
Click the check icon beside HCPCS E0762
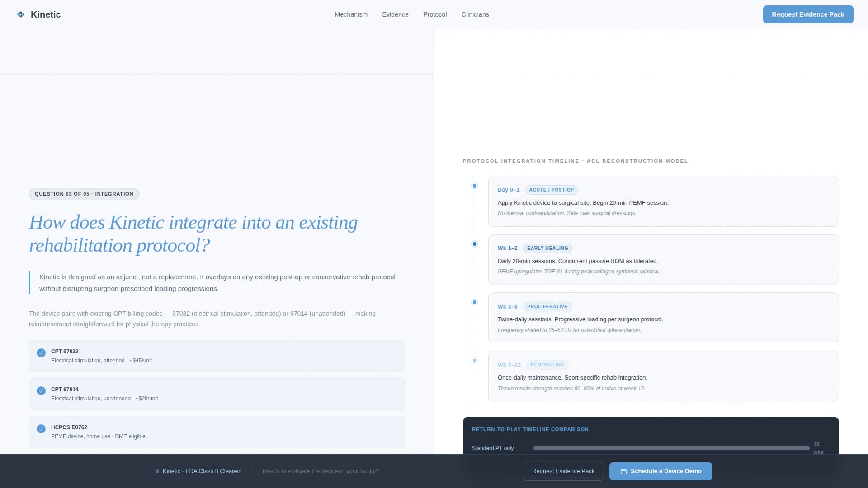coord(41,429)
